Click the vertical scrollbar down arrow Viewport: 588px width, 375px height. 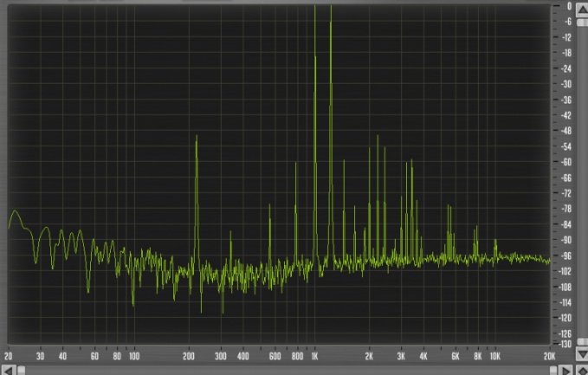pyautogui.click(x=581, y=356)
